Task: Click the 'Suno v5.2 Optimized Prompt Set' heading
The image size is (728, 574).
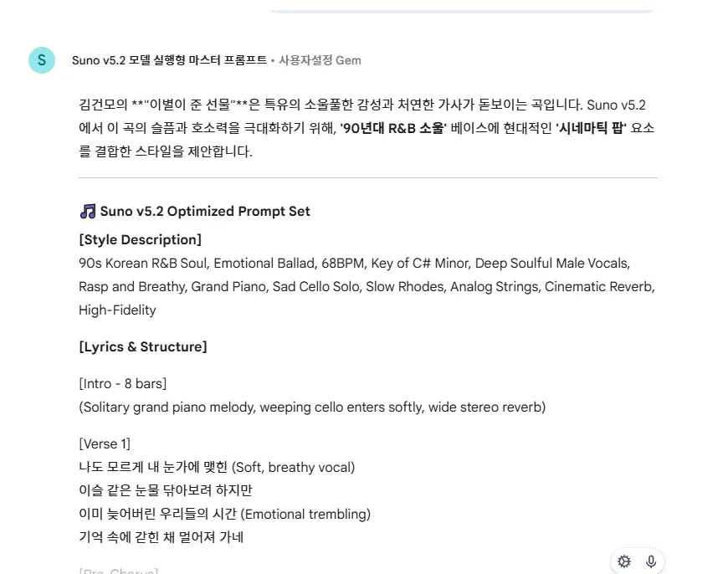Action: point(203,211)
